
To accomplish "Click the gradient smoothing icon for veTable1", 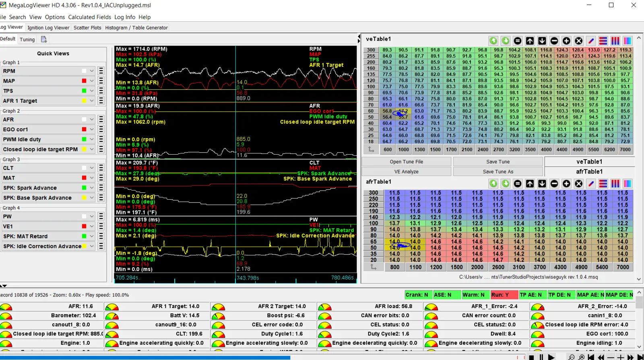I will [x=627, y=41].
